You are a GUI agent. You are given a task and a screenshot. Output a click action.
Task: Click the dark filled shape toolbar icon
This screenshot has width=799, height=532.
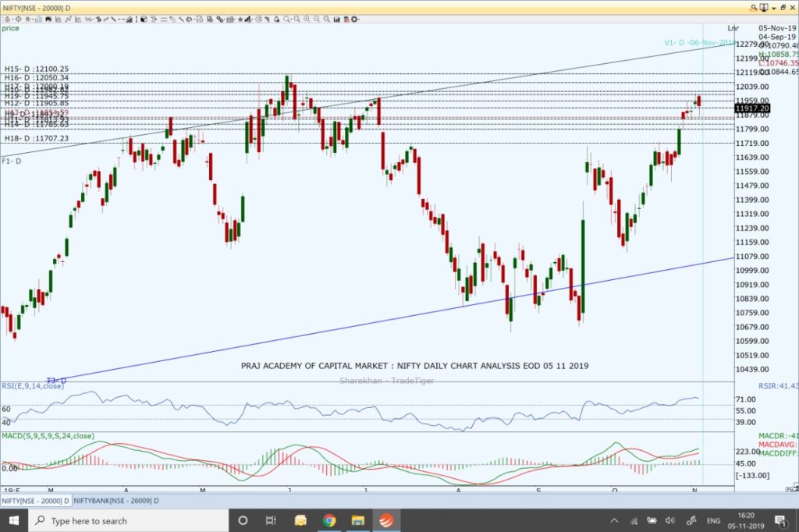[48, 20]
